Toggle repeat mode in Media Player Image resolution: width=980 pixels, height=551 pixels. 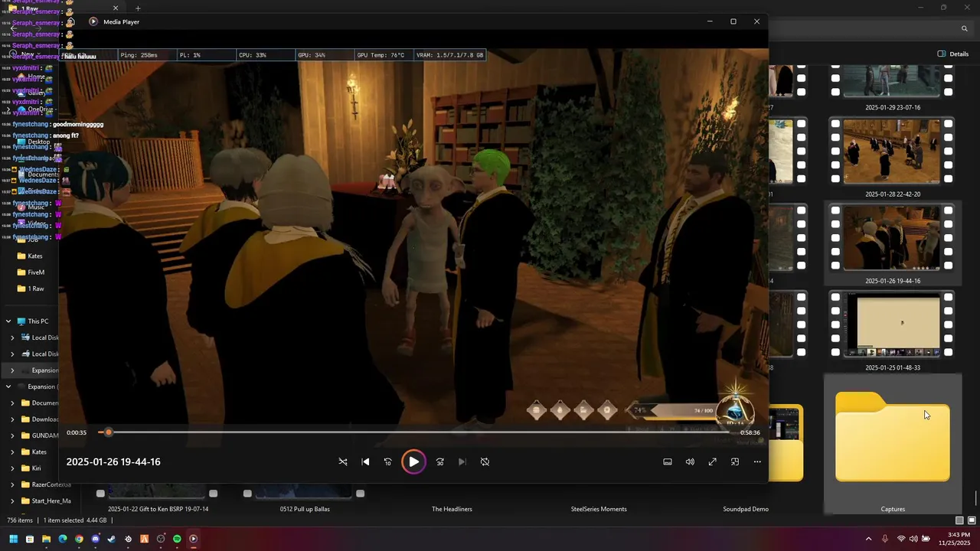pyautogui.click(x=485, y=461)
